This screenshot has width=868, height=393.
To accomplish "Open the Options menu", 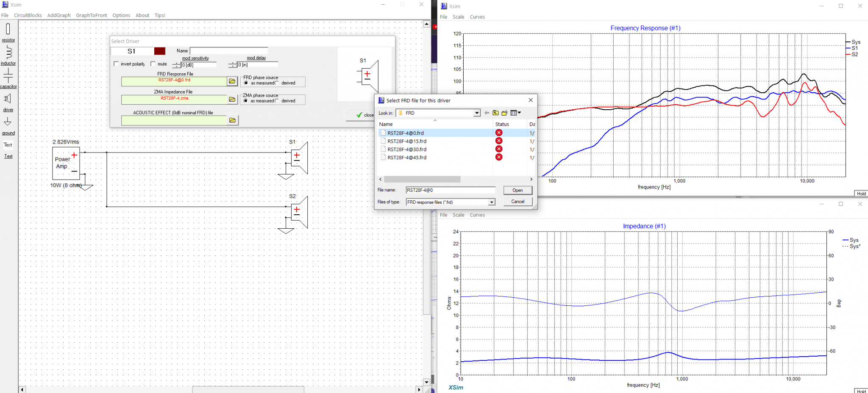I will pyautogui.click(x=121, y=15).
